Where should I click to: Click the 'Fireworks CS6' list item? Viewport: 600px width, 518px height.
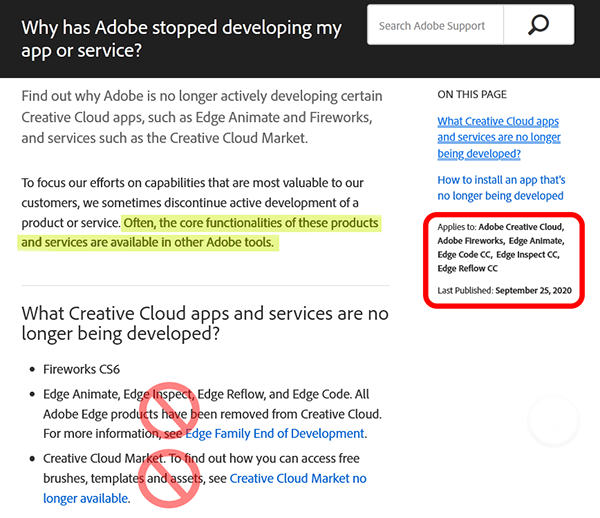click(81, 369)
